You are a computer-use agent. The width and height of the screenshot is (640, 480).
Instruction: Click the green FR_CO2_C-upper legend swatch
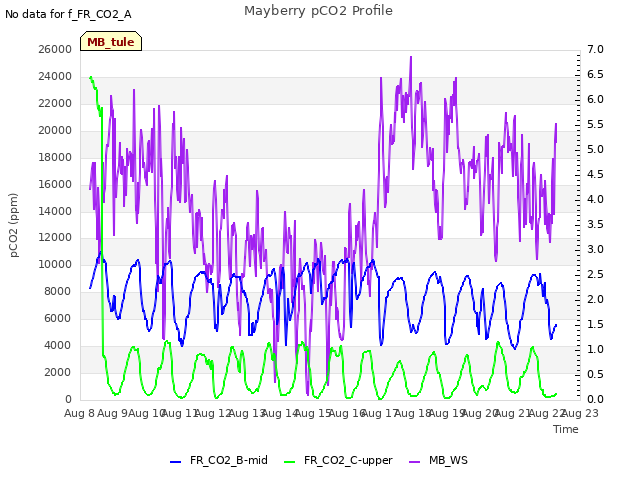pos(289,462)
